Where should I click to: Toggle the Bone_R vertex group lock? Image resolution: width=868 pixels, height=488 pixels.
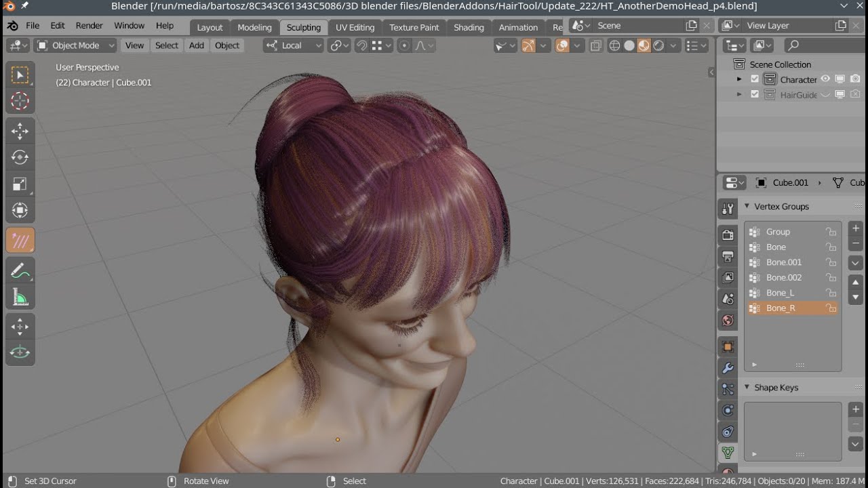(x=831, y=308)
